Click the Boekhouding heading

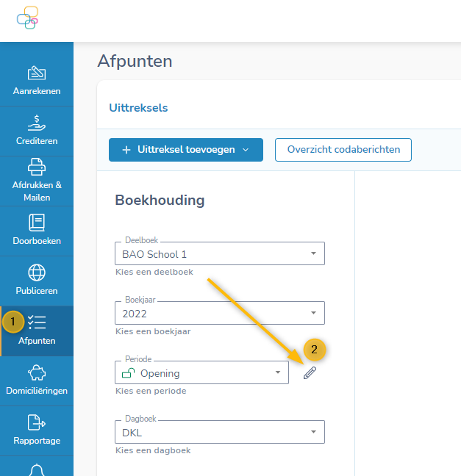click(x=160, y=200)
